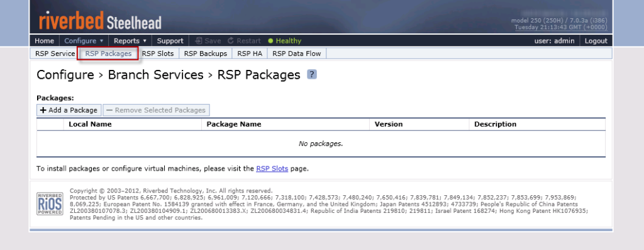Image resolution: width=644 pixels, height=250 pixels.
Task: Click the disabled Save button
Action: point(208,41)
